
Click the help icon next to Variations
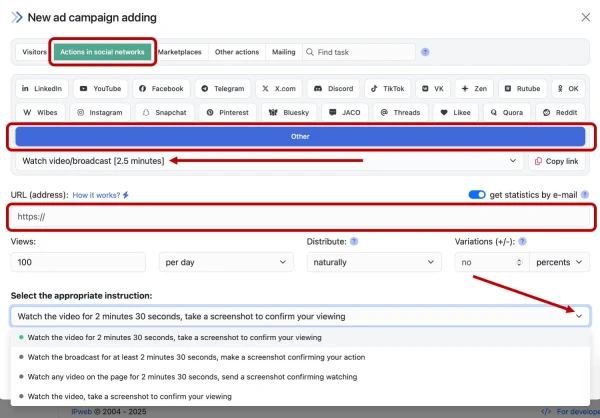point(522,242)
